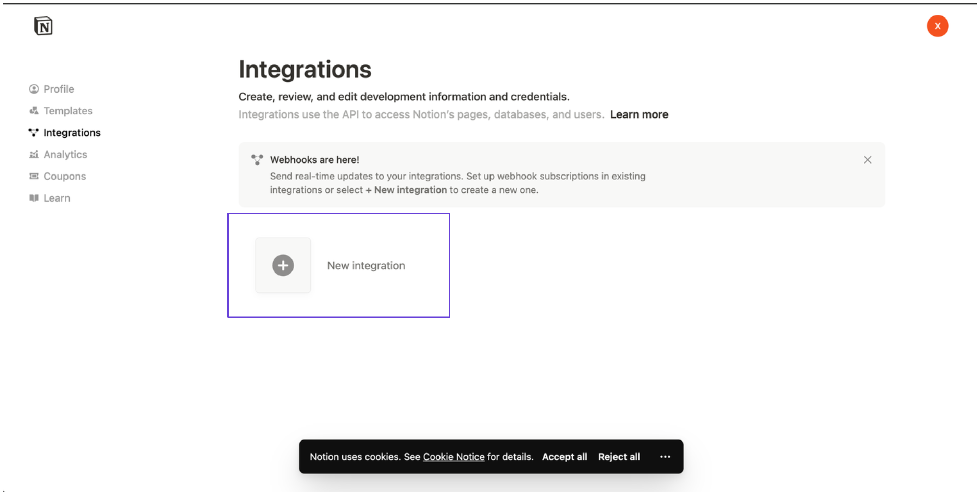980x495 pixels.
Task: Accept all cookies
Action: [564, 457]
